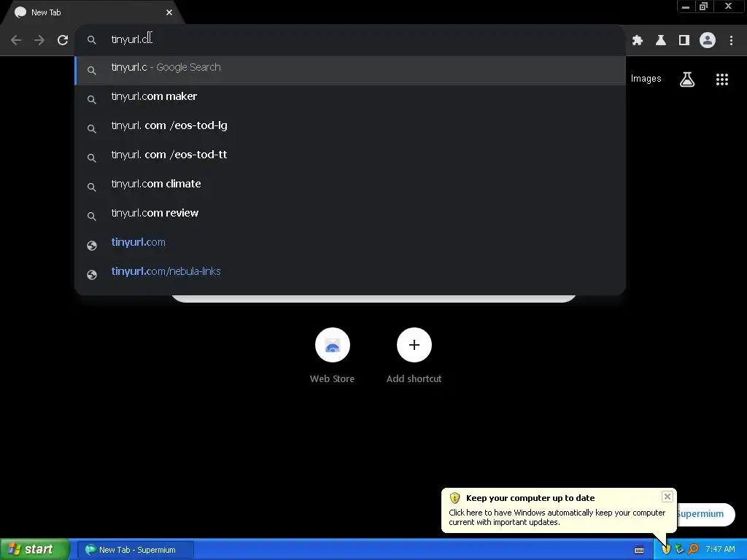Open the Web Store shortcut
The image size is (747, 560).
(332, 355)
